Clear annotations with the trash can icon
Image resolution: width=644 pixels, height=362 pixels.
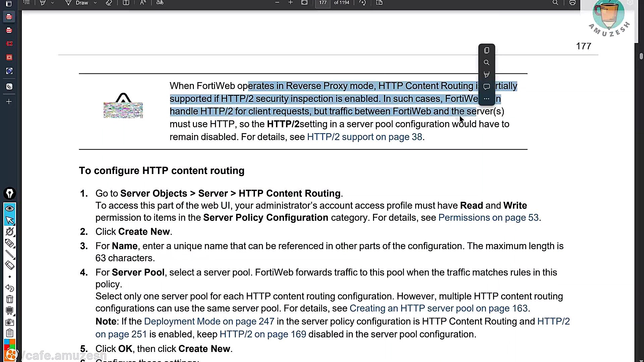(x=10, y=300)
